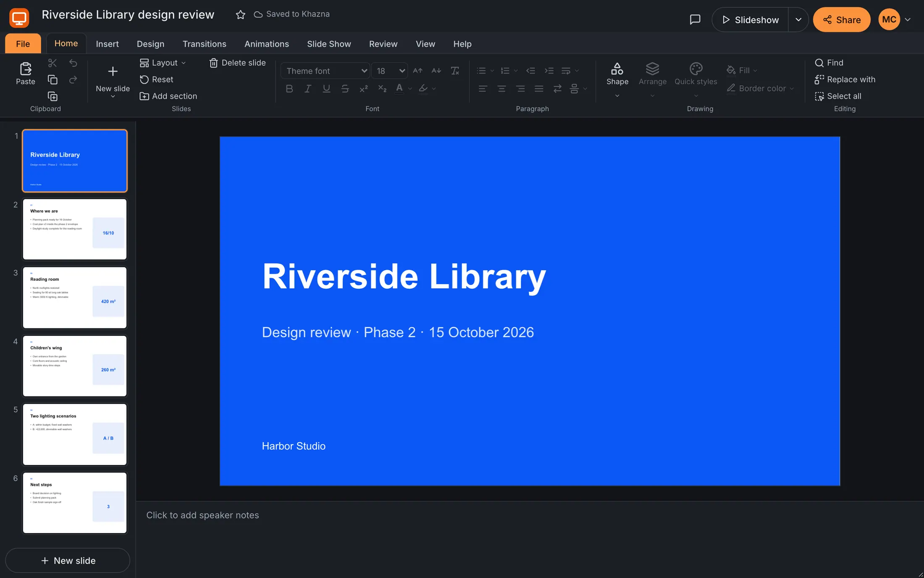The image size is (924, 578).
Task: Click the Copy icon in Clipboard
Action: pyautogui.click(x=52, y=80)
